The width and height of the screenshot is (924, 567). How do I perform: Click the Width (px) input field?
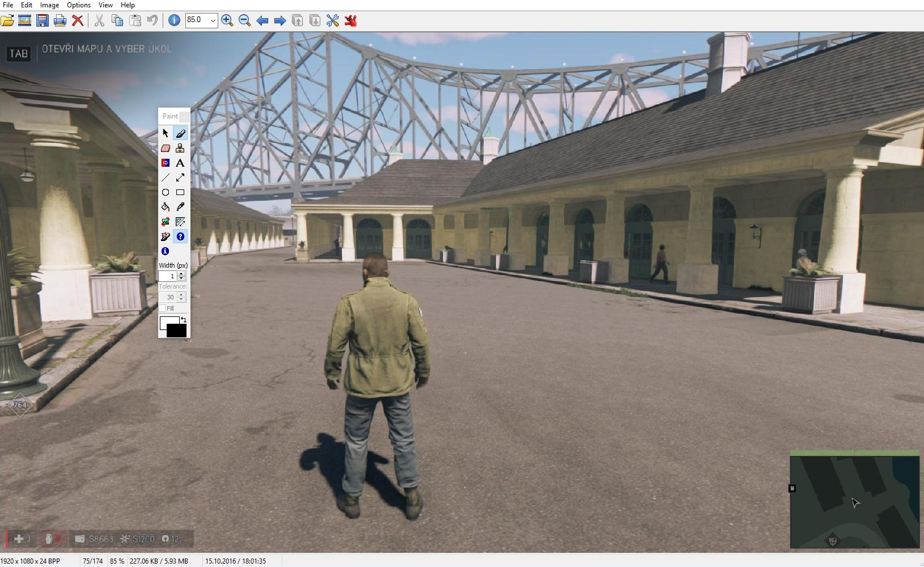coord(168,276)
